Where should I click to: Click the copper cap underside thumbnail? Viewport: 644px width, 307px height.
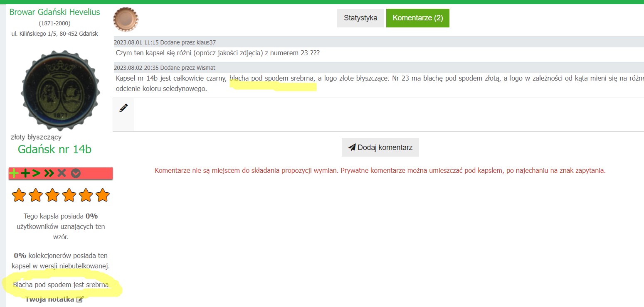126,19
